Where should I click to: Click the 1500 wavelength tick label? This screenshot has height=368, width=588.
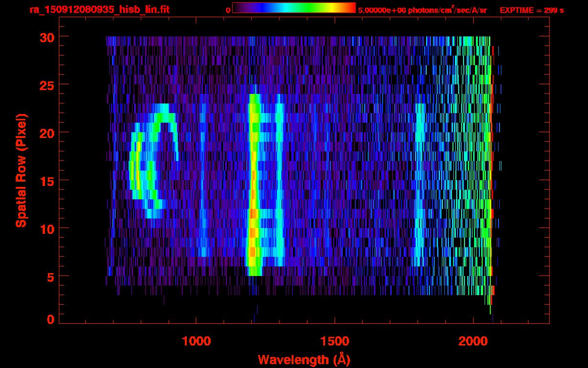[335, 341]
